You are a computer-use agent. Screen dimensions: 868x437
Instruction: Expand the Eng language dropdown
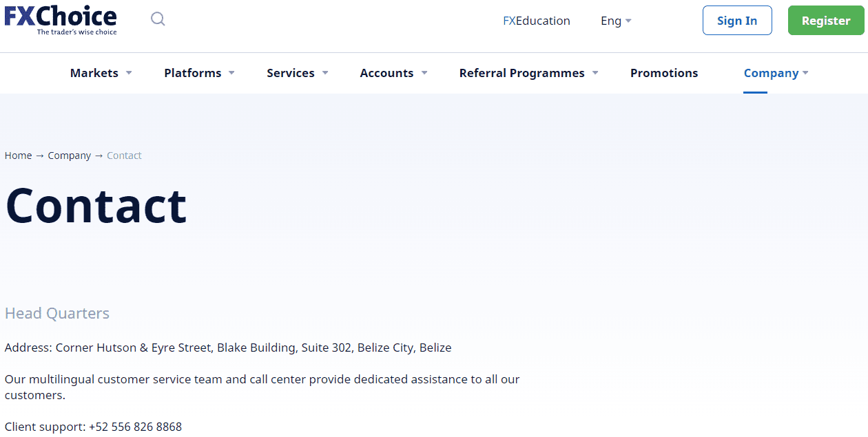[x=616, y=21]
